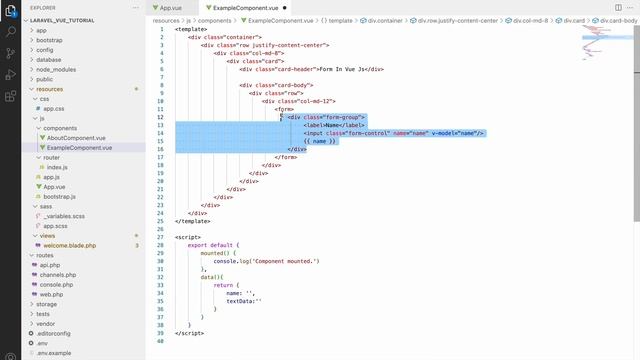The height and width of the screenshot is (360, 640).
Task: Click line number 27 in gutter
Action: [160, 237]
